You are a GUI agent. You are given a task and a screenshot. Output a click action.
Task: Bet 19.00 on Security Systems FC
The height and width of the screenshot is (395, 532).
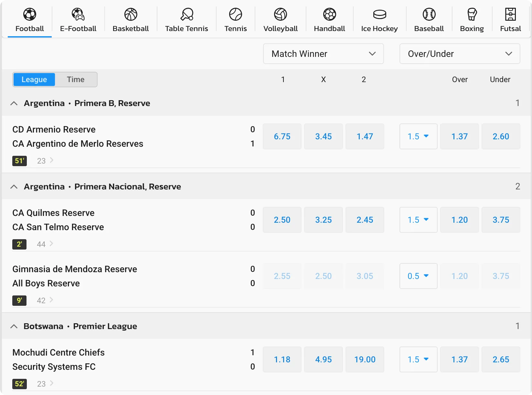tap(365, 359)
